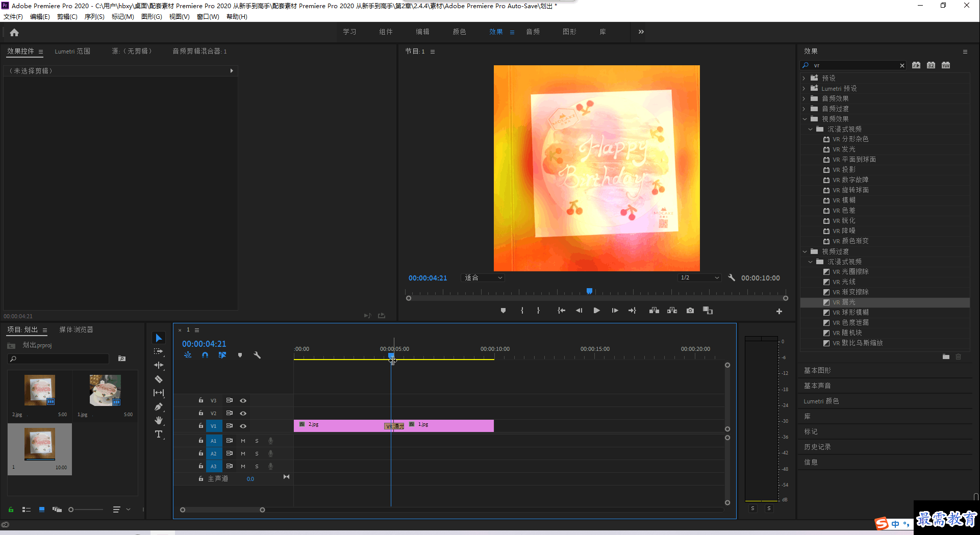This screenshot has height=535, width=980.
Task: Toggle timeline Snap magnet icon
Action: point(205,355)
